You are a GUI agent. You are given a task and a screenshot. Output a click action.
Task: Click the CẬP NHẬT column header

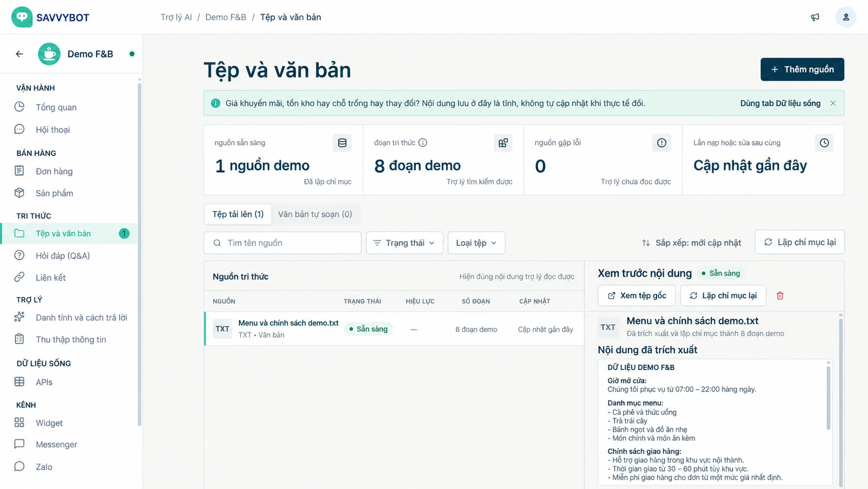[x=534, y=301]
